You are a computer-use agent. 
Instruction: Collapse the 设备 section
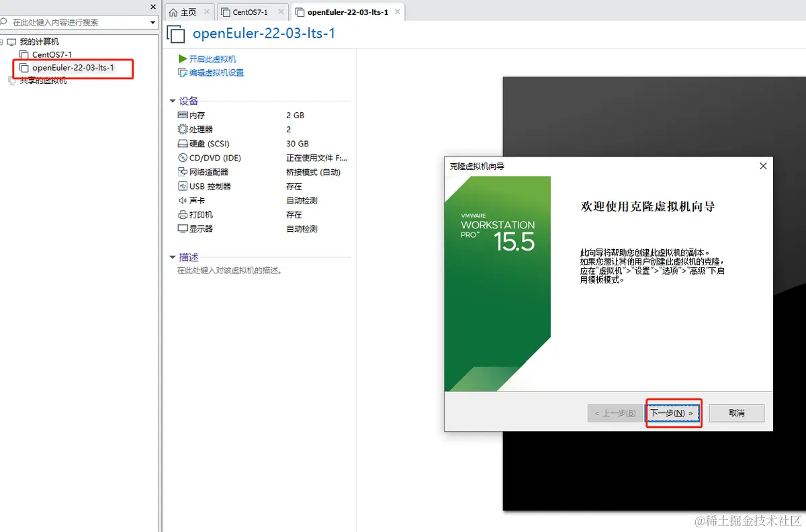172,101
